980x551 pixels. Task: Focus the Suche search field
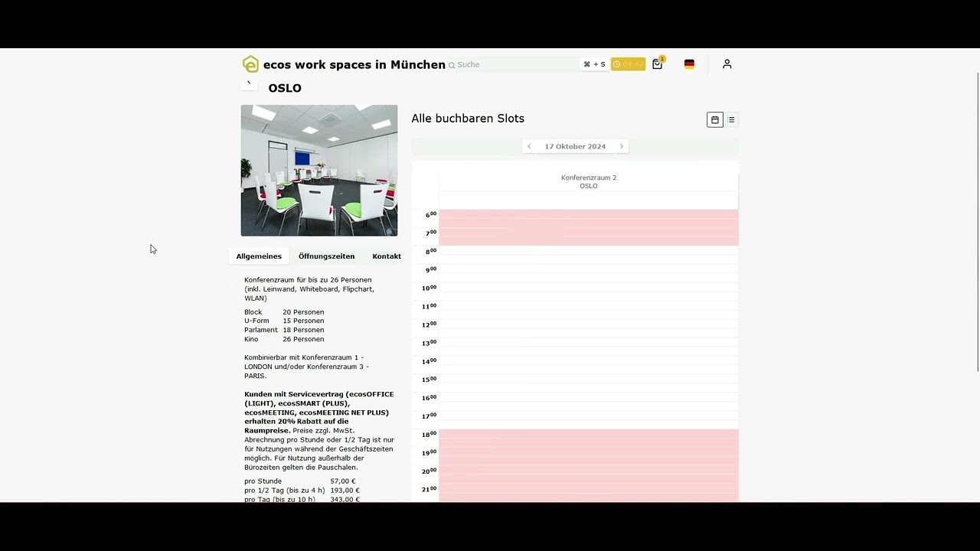coord(513,65)
